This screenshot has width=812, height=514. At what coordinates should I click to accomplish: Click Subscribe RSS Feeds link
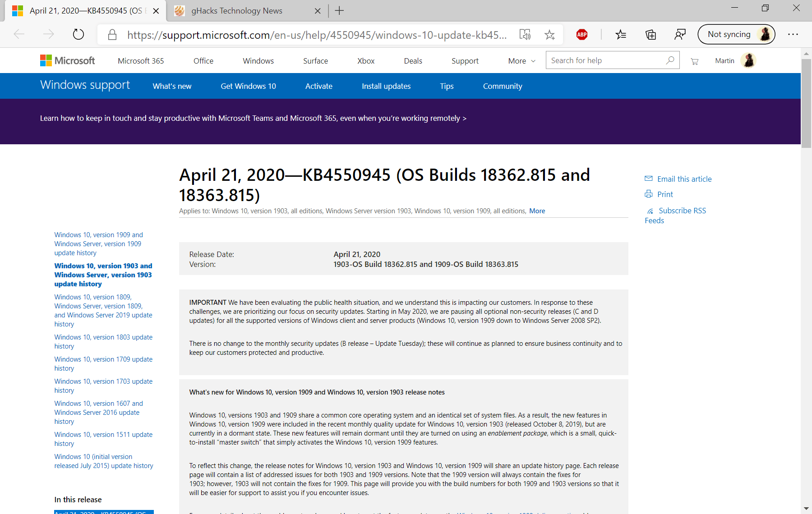[675, 216]
